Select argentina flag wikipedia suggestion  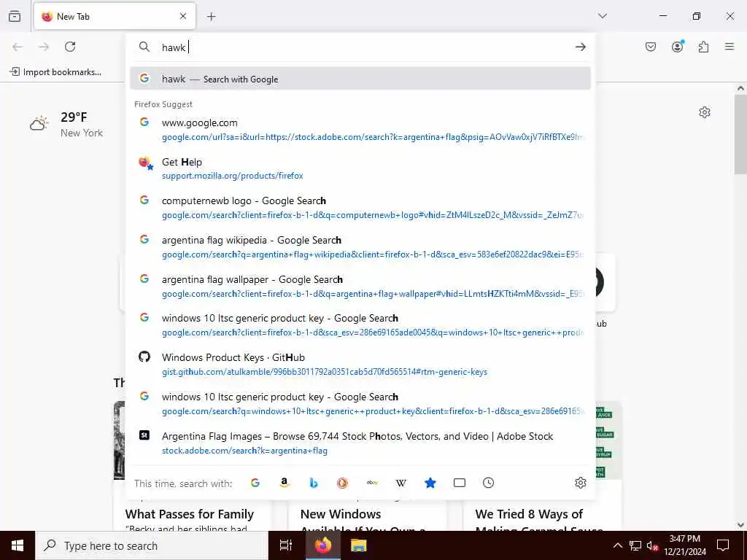pos(360,247)
